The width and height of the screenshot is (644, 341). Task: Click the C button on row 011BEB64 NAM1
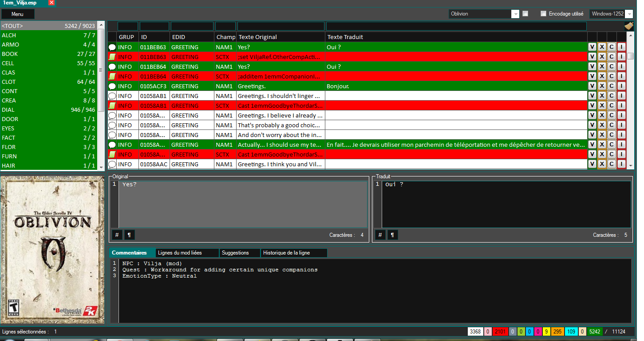pyautogui.click(x=612, y=67)
